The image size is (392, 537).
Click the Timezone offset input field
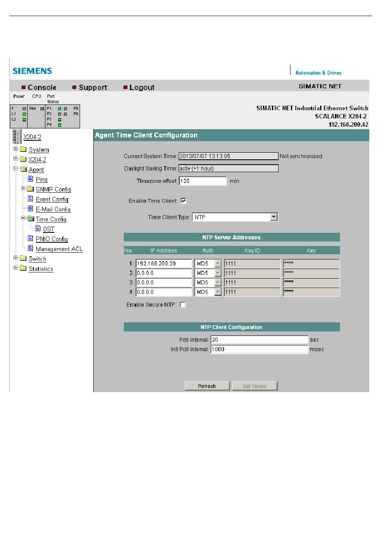[203, 181]
